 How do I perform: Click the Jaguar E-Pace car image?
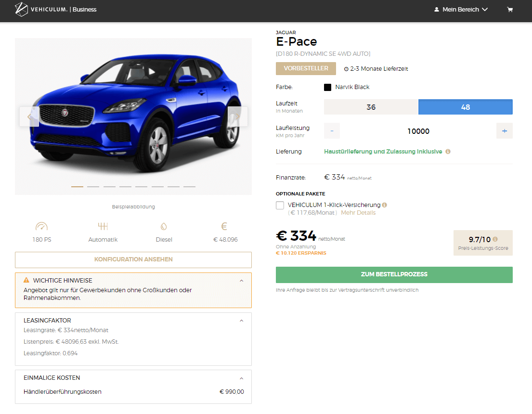coord(133,116)
